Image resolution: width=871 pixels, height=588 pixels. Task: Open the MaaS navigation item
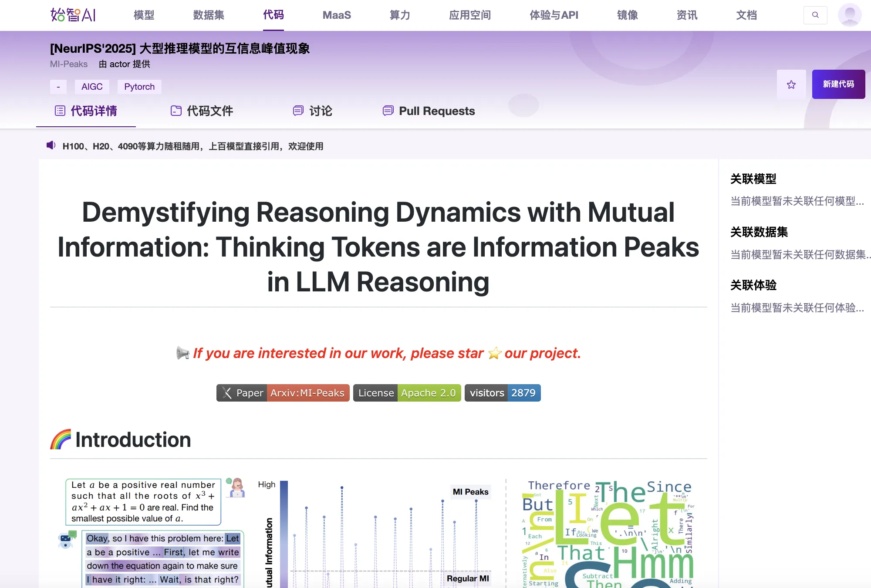(x=337, y=15)
